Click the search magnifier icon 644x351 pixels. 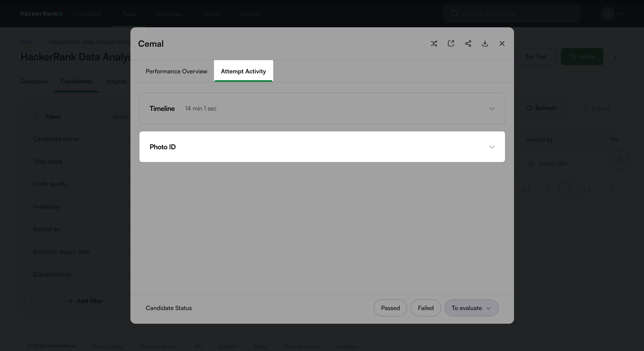(x=454, y=14)
